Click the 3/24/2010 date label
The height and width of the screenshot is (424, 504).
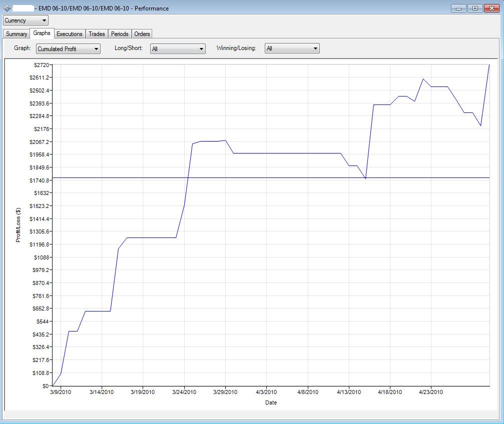click(184, 392)
